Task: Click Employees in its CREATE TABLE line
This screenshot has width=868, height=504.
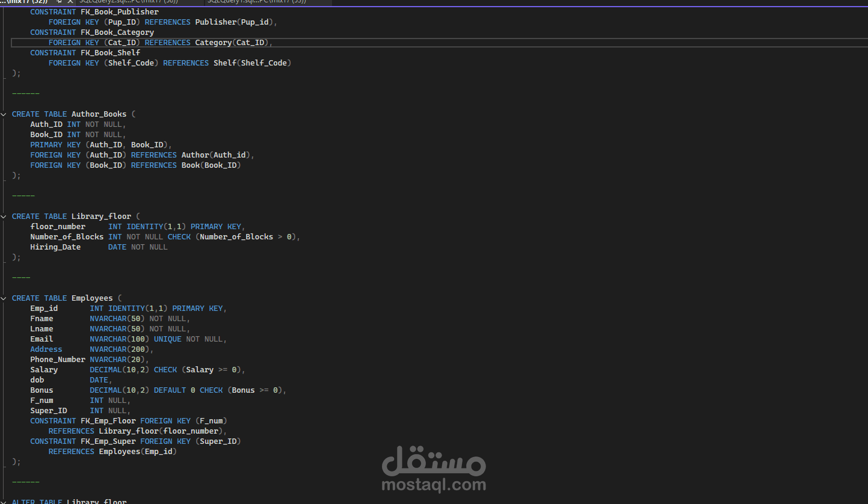Action: (x=92, y=298)
